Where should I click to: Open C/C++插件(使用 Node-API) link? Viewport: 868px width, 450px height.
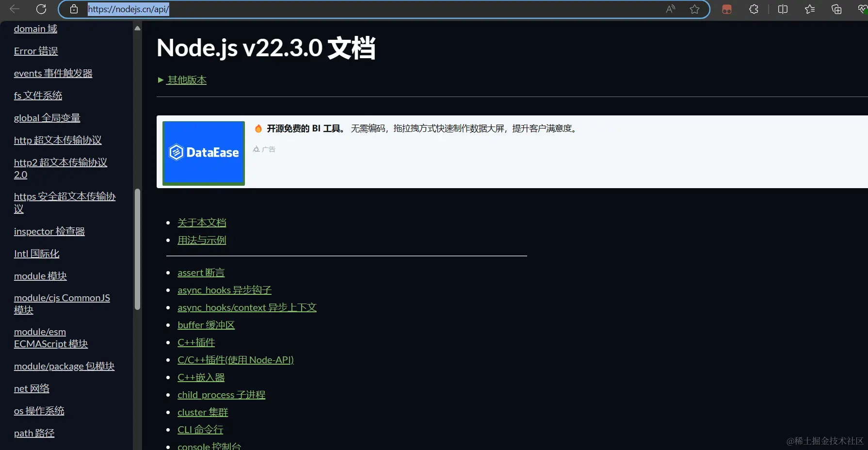point(236,360)
